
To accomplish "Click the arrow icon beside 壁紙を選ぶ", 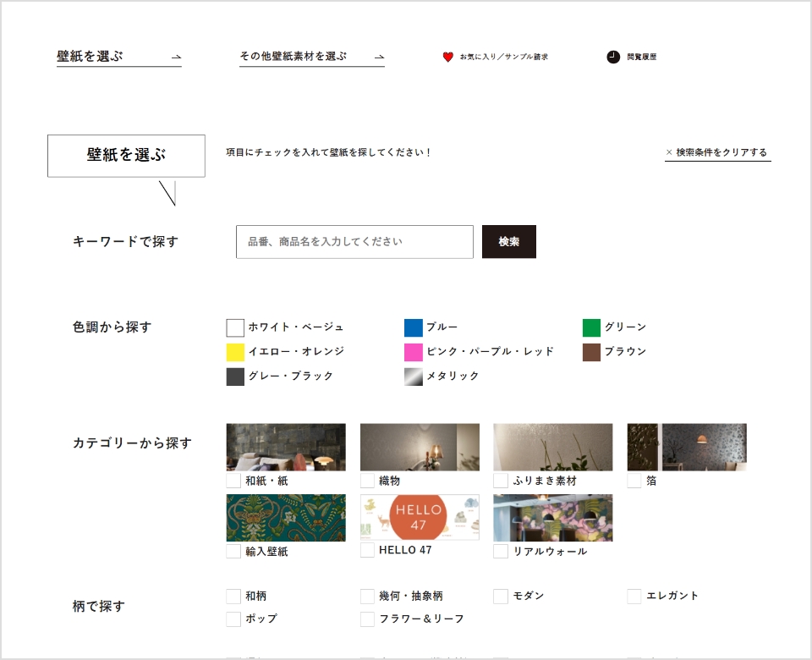I will click(175, 56).
